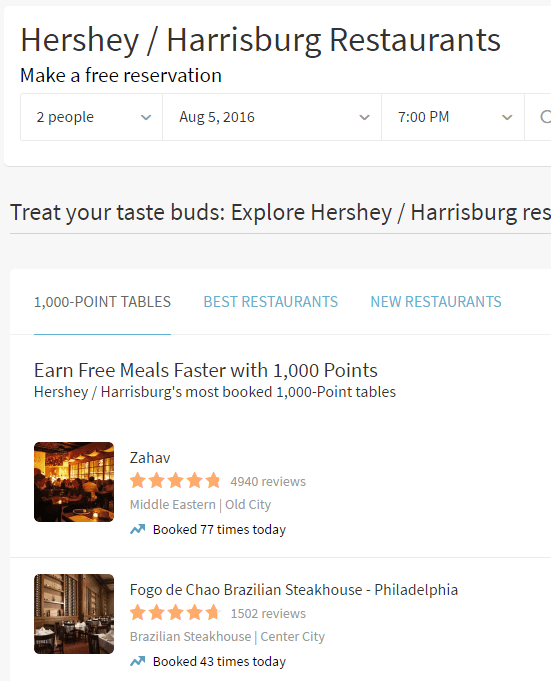Viewport: 551px width, 681px height.
Task: View Fogo de Chao's 1502 reviews
Action: point(268,614)
